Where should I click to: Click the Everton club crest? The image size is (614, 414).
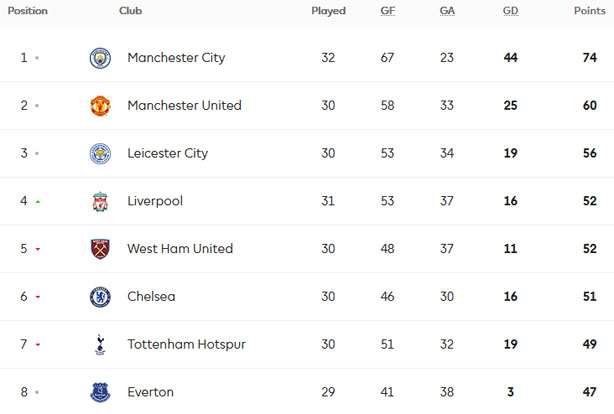coord(100,392)
